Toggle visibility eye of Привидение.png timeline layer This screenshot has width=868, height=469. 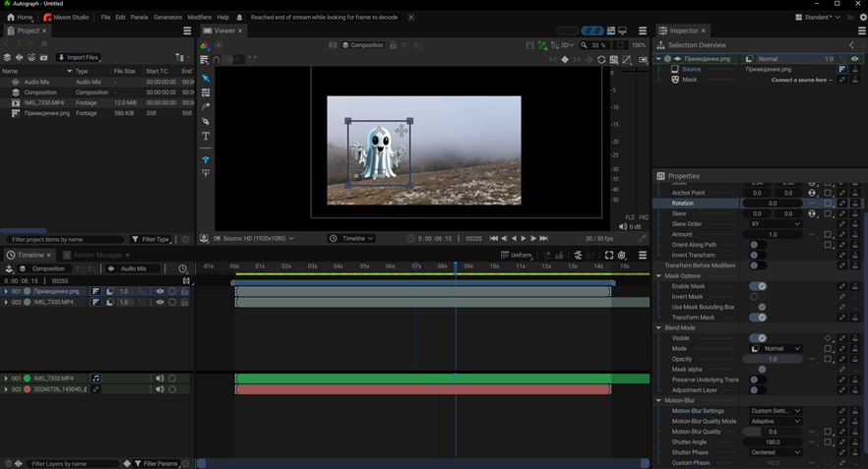(160, 291)
